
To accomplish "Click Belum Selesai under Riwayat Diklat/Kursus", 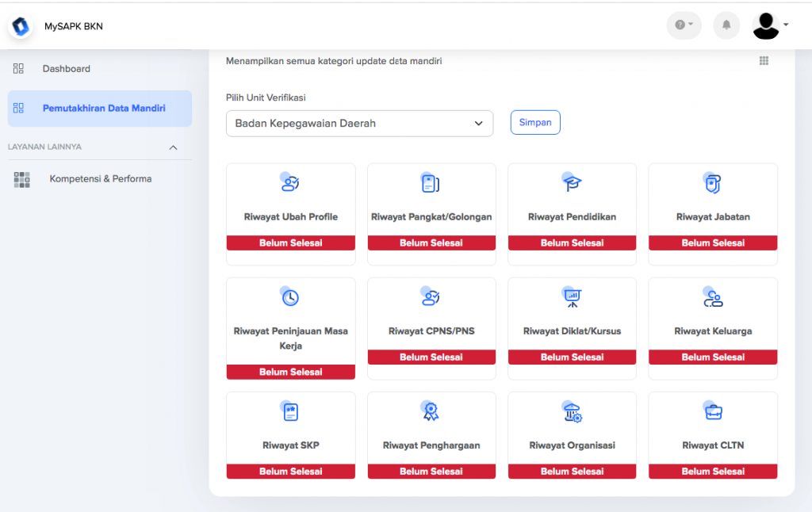I will point(572,357).
